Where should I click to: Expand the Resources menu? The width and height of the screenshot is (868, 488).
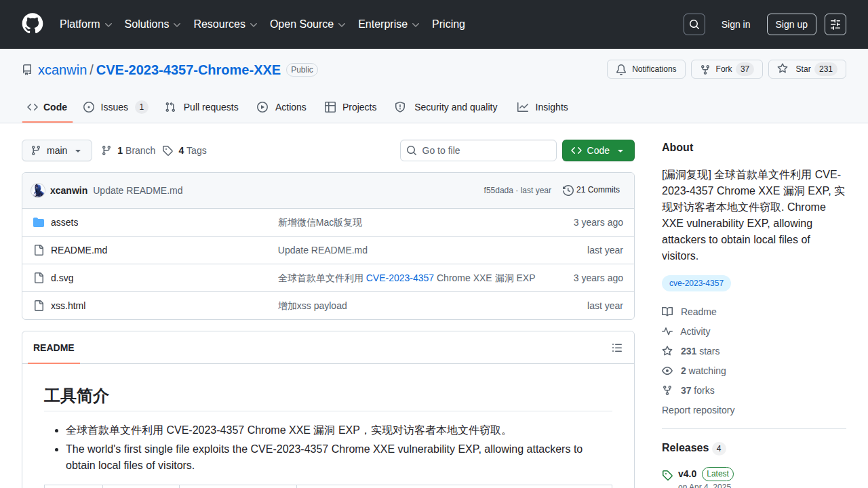coord(226,24)
